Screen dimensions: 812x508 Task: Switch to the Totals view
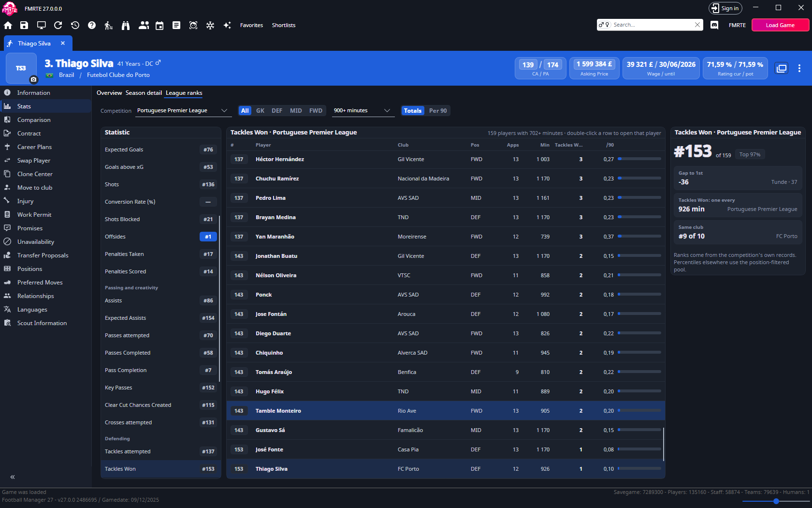(x=413, y=111)
